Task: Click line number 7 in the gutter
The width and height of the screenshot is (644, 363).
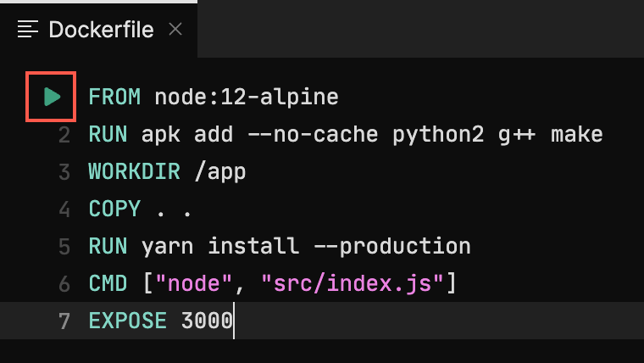Action: click(65, 321)
